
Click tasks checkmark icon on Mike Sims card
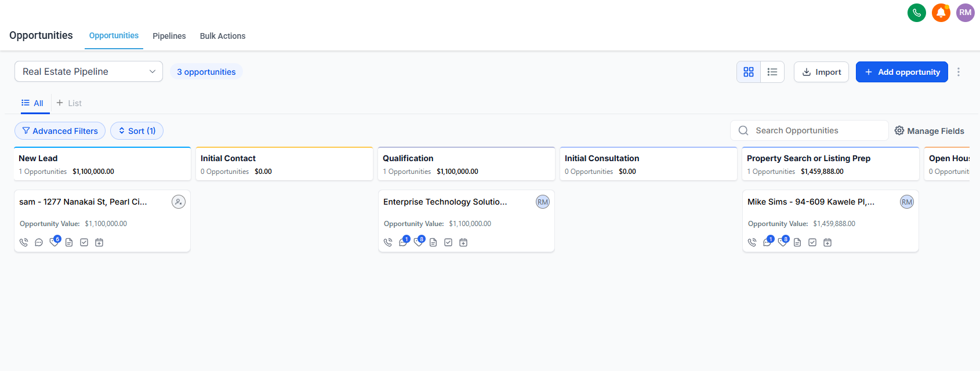click(812, 242)
